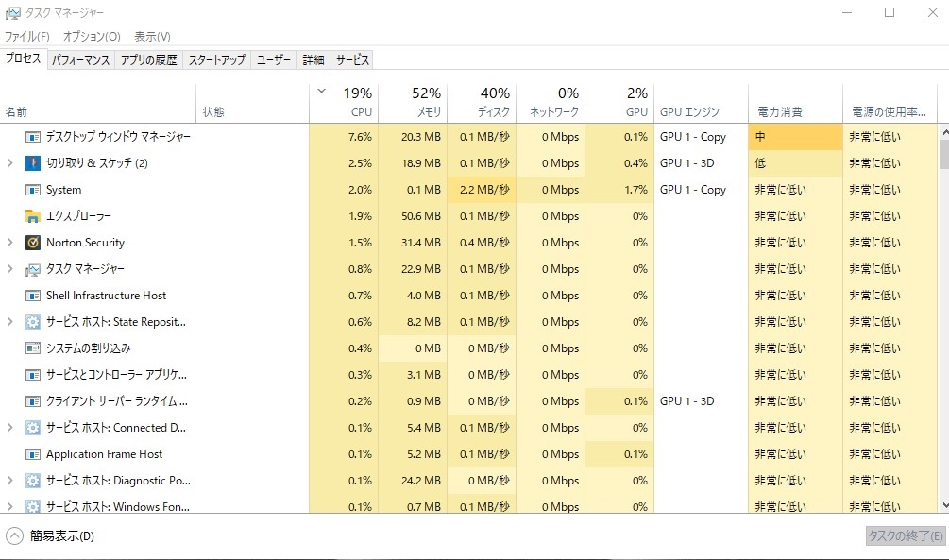949x560 pixels.
Task: Expand the 切り取り & スケッチ process group
Action: pos(10,163)
